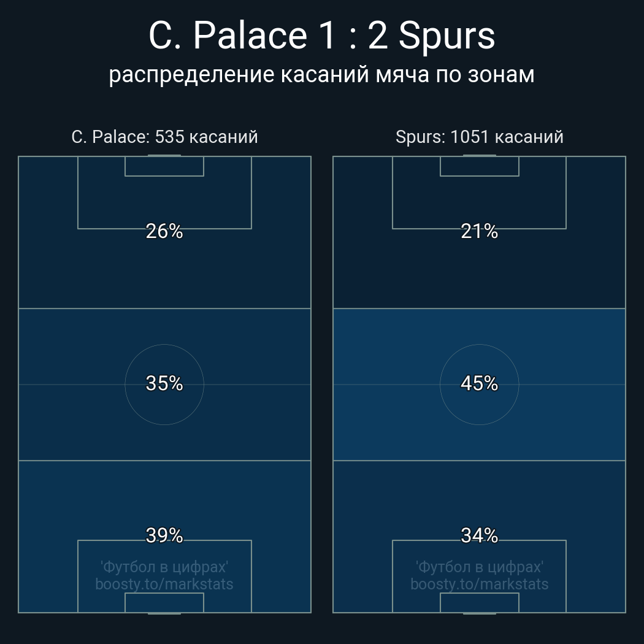Viewport: 644px width, 644px height.
Task: Open the boosty.to/markstats link on Spurs pitch
Action: (479, 584)
